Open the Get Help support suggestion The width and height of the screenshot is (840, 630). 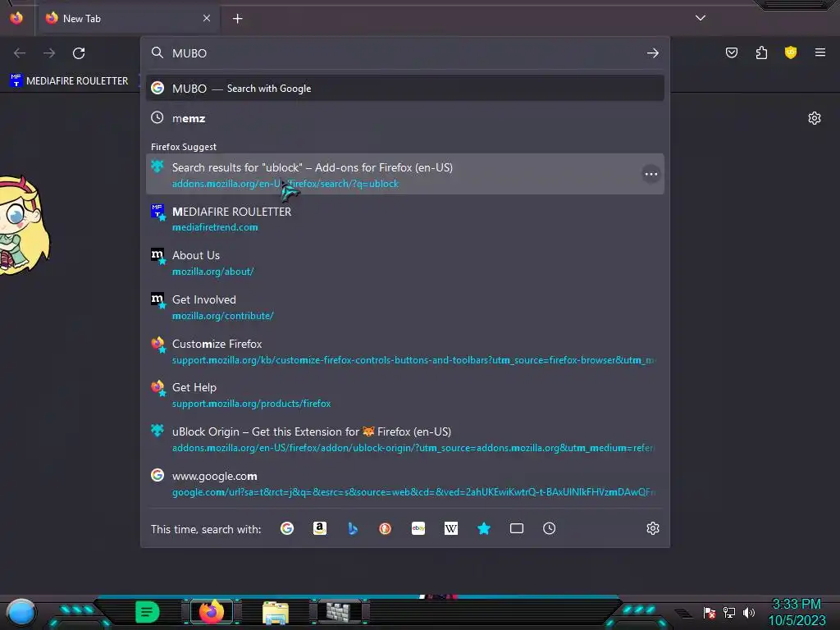click(405, 395)
